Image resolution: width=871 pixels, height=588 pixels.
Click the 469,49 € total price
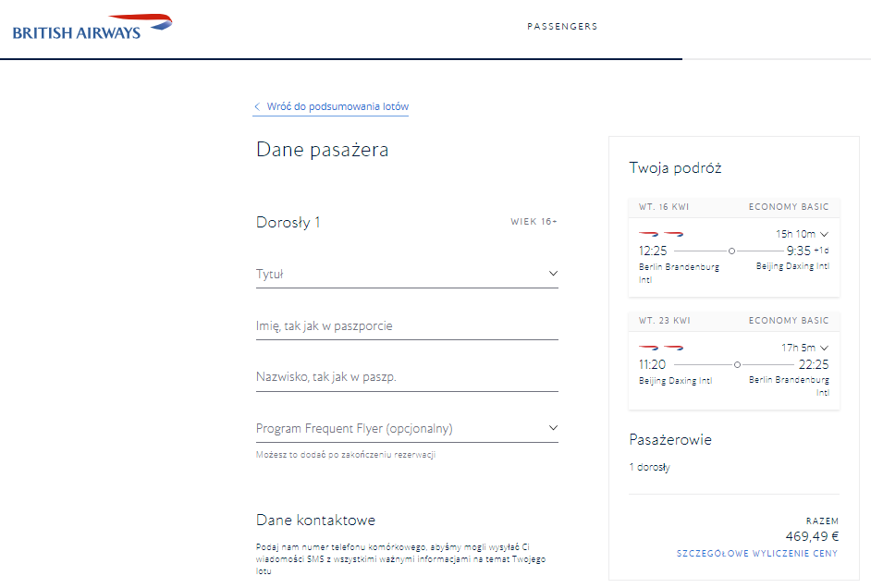tap(812, 536)
